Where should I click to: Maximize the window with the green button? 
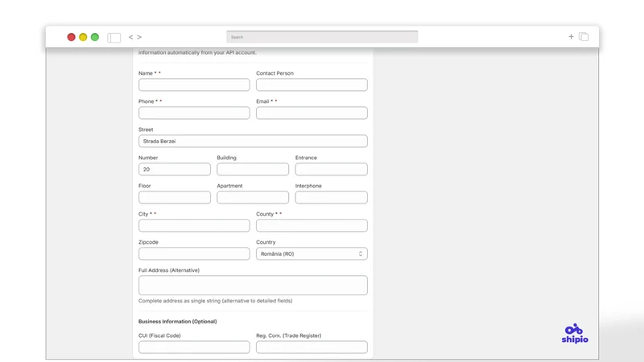click(x=95, y=37)
